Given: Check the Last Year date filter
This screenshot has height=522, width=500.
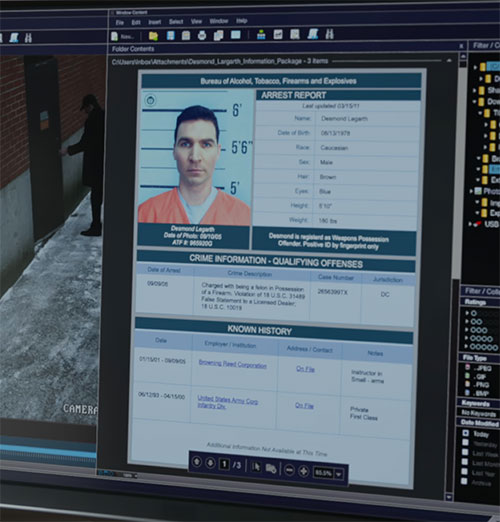Looking at the screenshot, I should (x=464, y=471).
